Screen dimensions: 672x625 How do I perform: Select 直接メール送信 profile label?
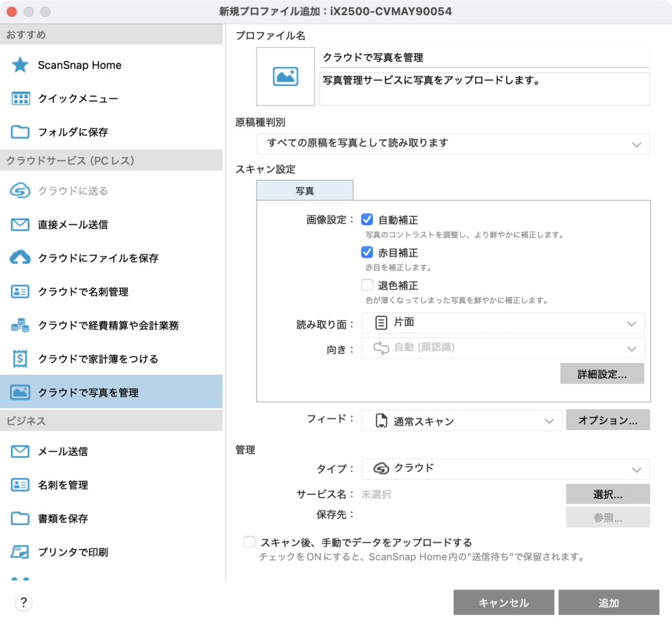[73, 224]
